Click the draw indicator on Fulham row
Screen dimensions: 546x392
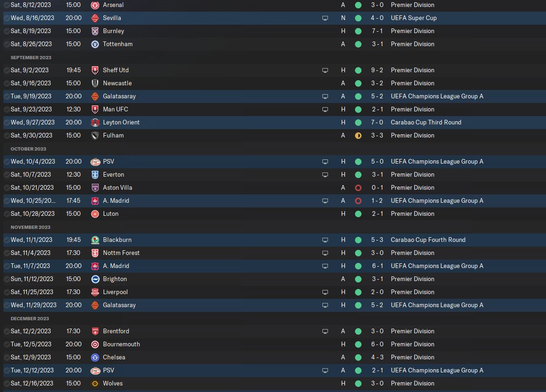[x=358, y=135]
